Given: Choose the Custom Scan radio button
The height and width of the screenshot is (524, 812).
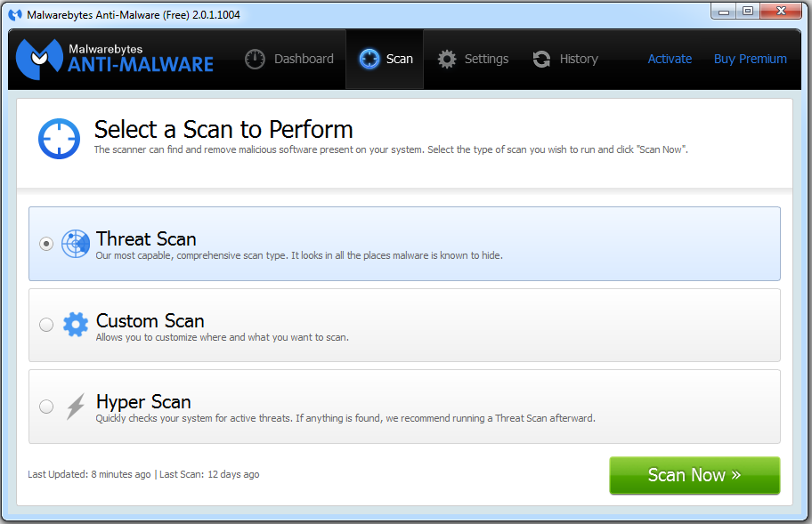Looking at the screenshot, I should [46, 325].
